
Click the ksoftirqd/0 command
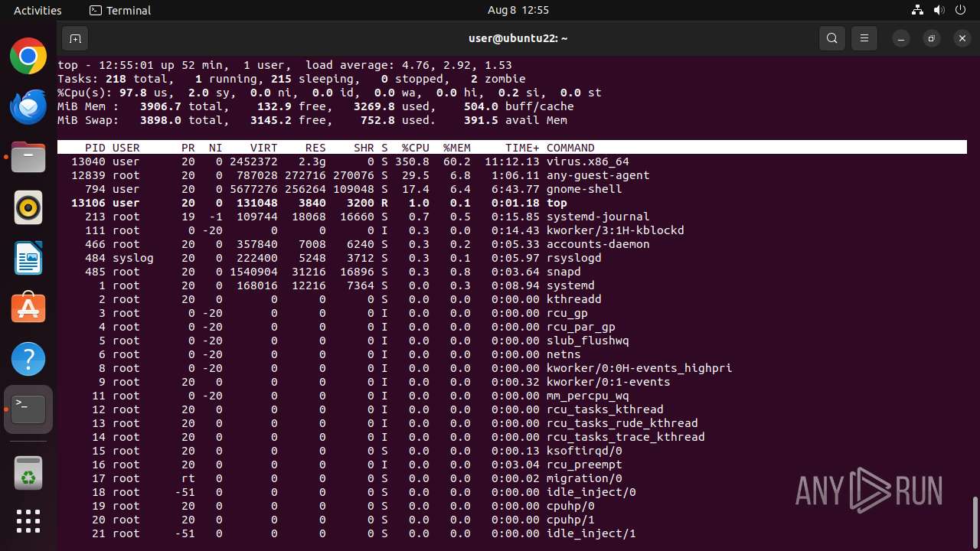tap(584, 451)
